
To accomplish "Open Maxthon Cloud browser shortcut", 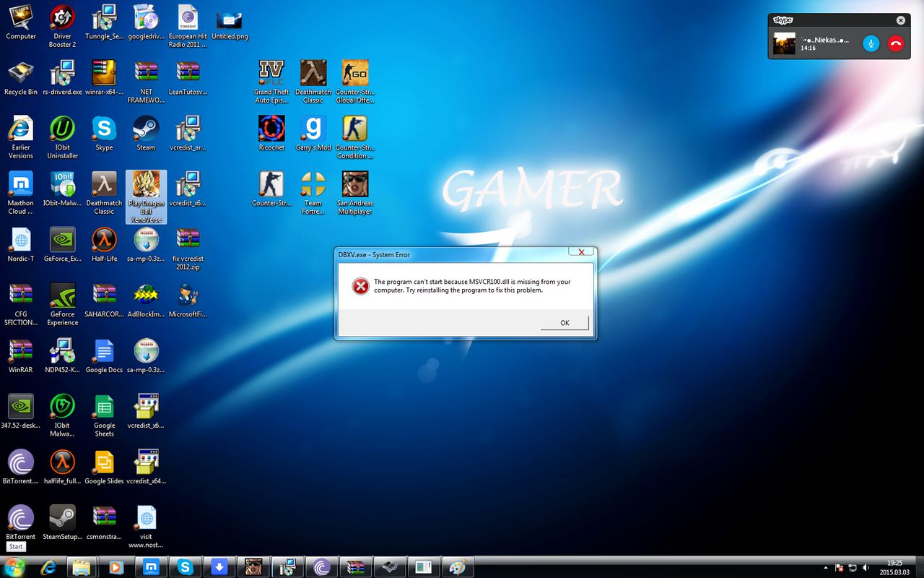I will (21, 193).
